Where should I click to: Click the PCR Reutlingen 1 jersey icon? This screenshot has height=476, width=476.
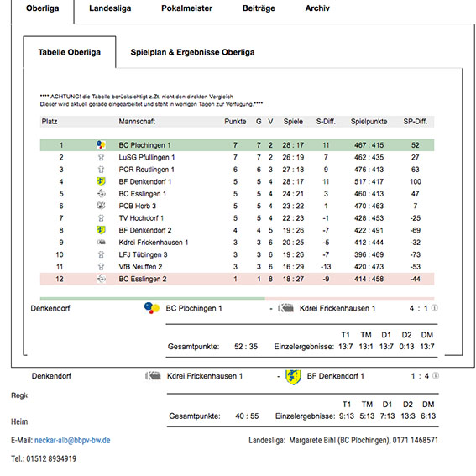click(101, 170)
